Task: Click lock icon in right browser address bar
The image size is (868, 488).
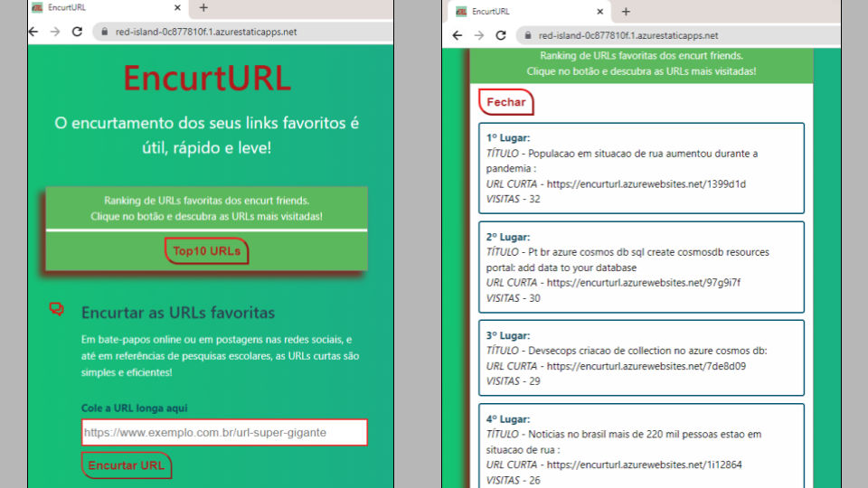Action: pyautogui.click(x=527, y=35)
